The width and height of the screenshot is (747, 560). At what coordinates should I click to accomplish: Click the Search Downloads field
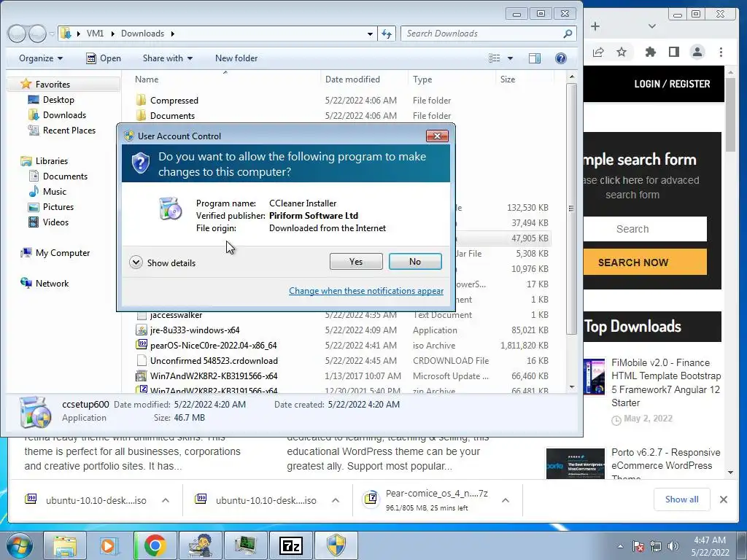pyautogui.click(x=488, y=34)
